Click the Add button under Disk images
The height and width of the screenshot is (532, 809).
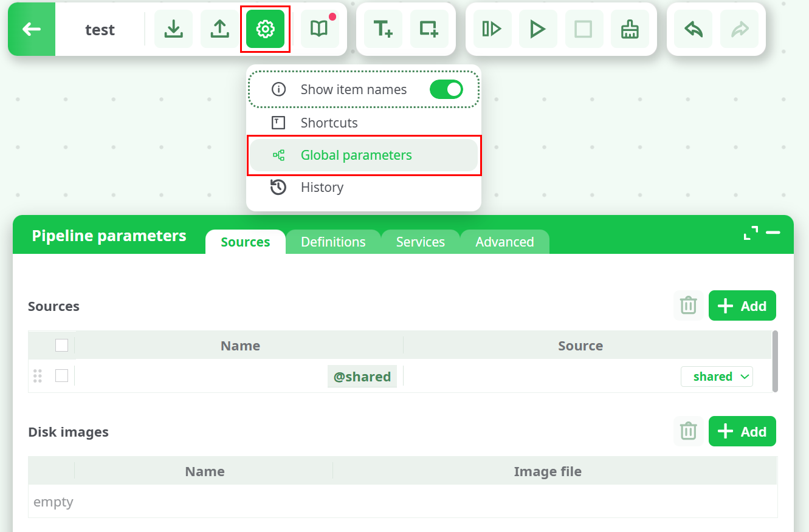click(x=742, y=431)
